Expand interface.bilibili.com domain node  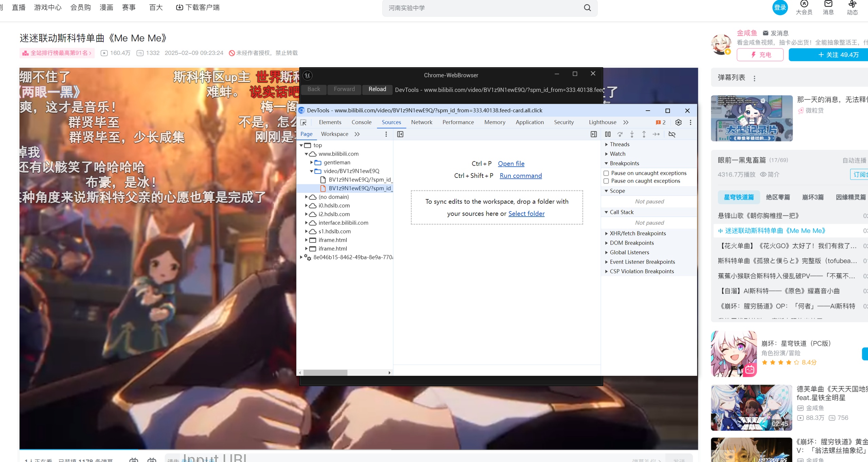click(x=306, y=223)
